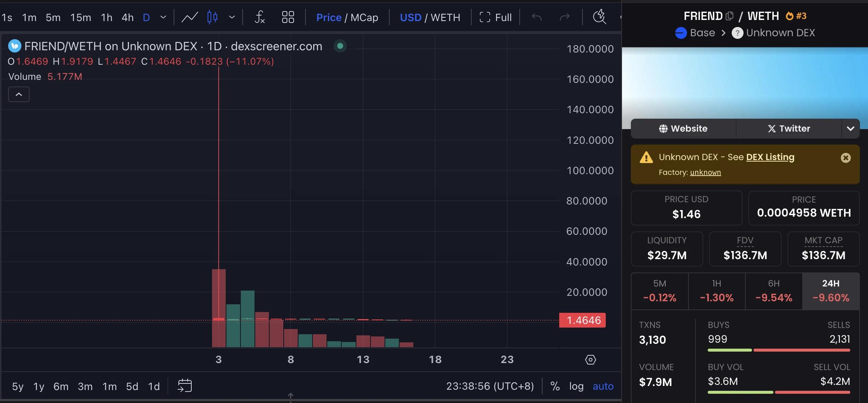Expand the FRIEND token info panel
The width and height of the screenshot is (868, 403).
coord(851,128)
